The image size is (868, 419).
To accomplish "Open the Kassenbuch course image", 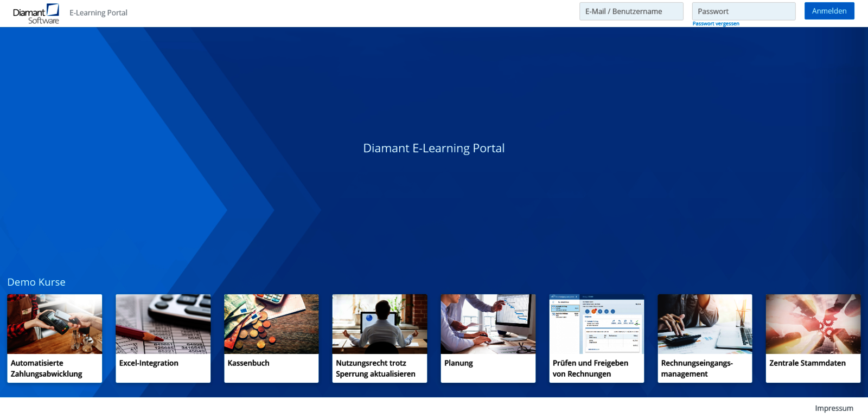I will 271,324.
